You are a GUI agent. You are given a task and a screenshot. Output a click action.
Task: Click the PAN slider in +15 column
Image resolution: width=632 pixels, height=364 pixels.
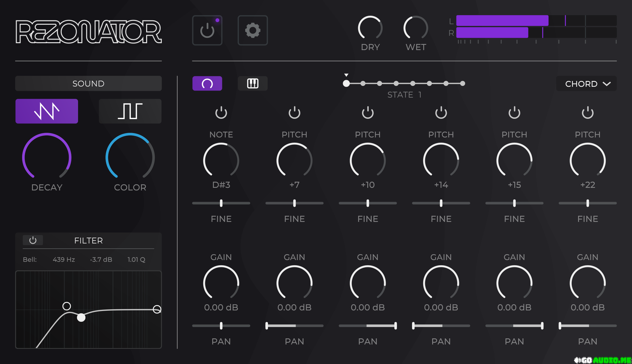pyautogui.click(x=514, y=326)
